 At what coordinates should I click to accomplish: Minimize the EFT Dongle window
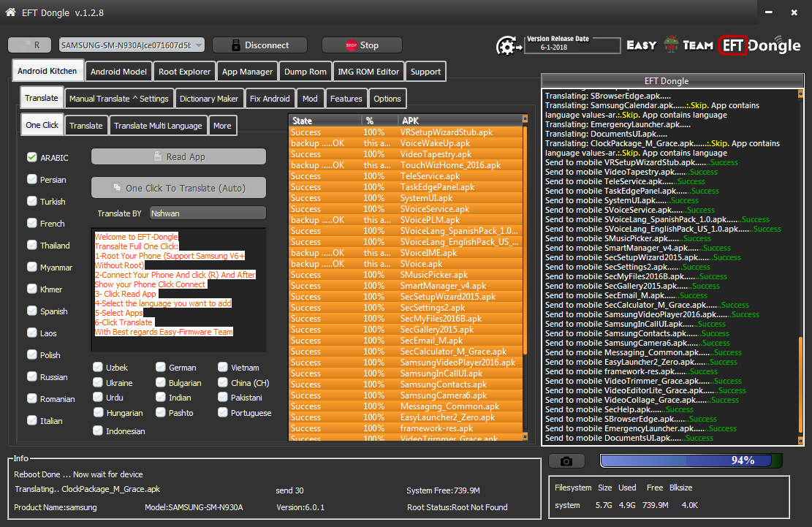tap(768, 12)
